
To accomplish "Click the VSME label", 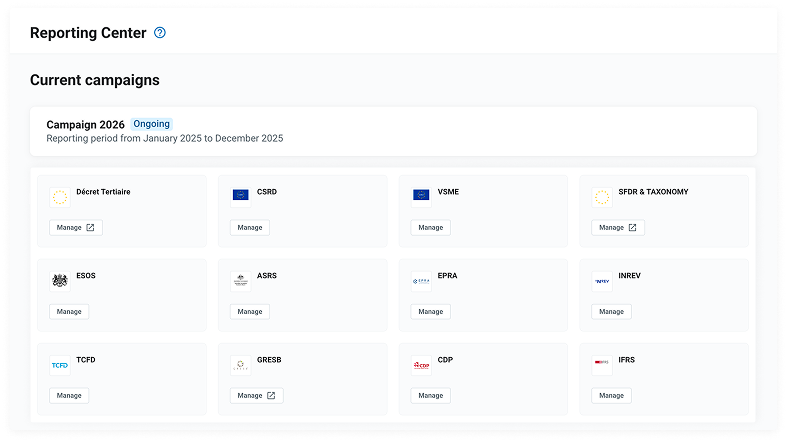I will click(448, 192).
